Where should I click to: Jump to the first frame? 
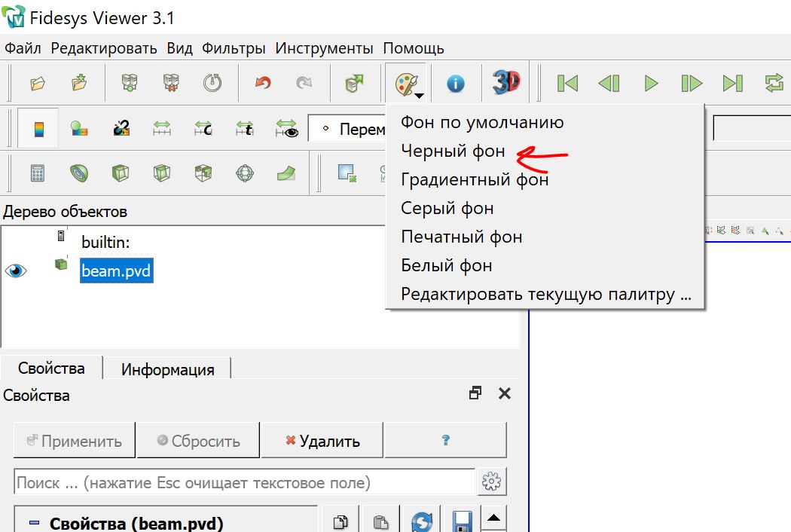tap(567, 84)
